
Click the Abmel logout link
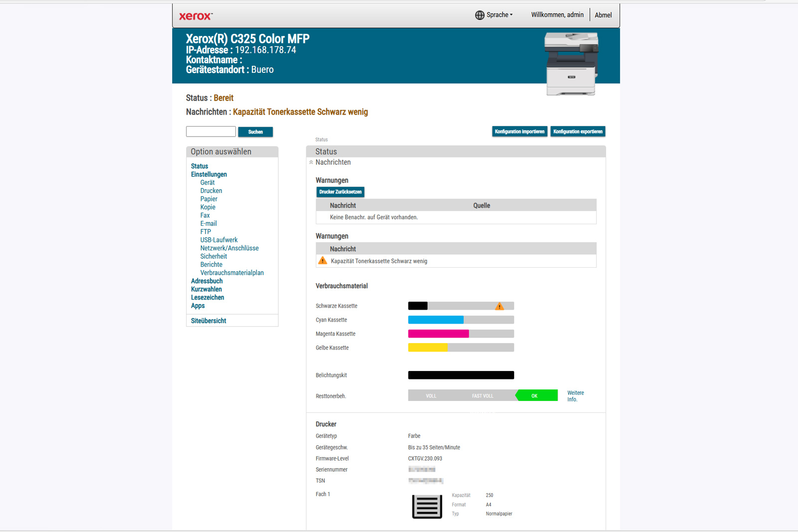point(603,15)
